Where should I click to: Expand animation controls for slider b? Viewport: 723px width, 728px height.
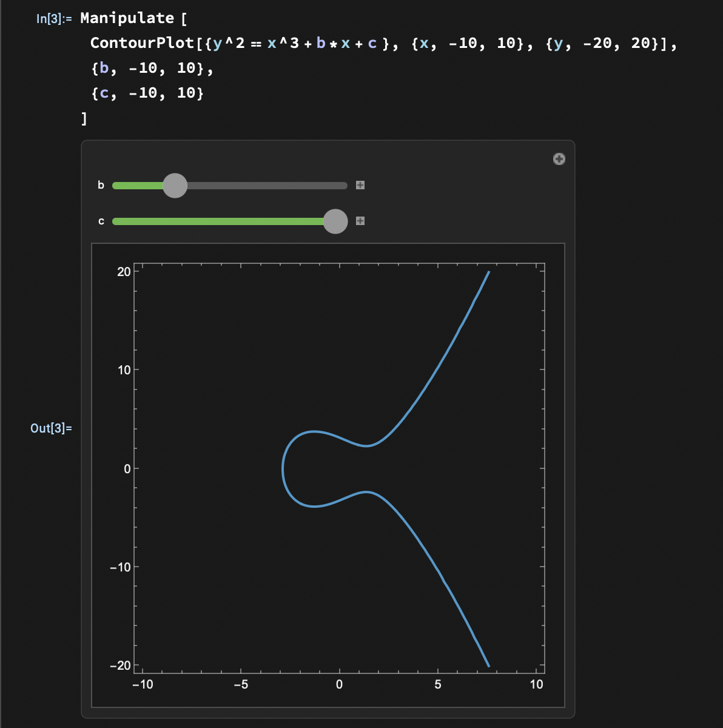pyautogui.click(x=360, y=185)
